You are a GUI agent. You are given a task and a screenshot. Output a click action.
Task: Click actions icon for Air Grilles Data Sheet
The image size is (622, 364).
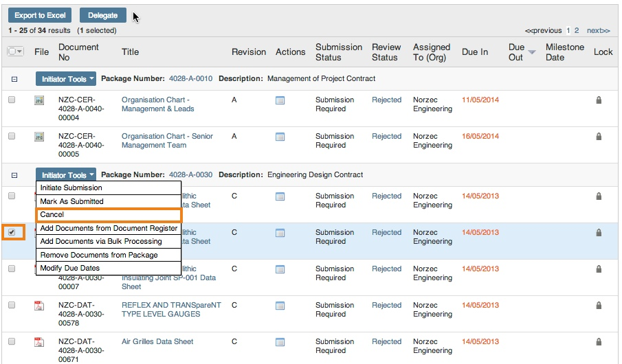click(x=280, y=342)
